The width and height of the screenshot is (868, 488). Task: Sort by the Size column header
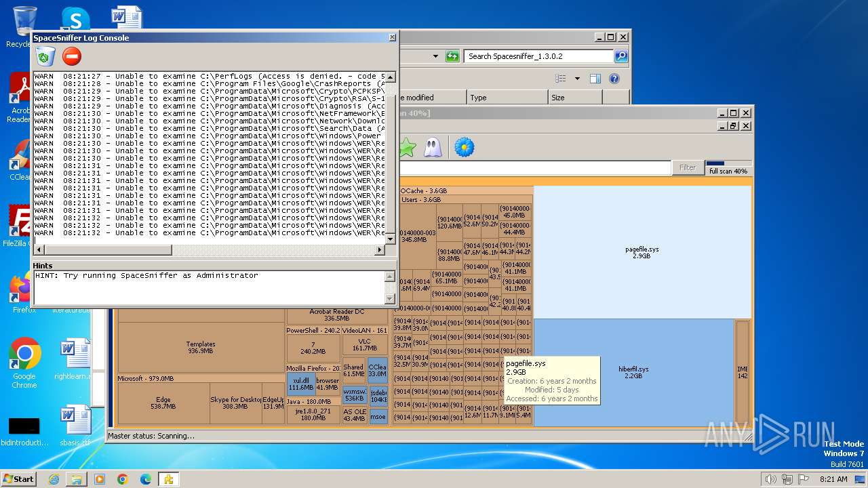[574, 98]
